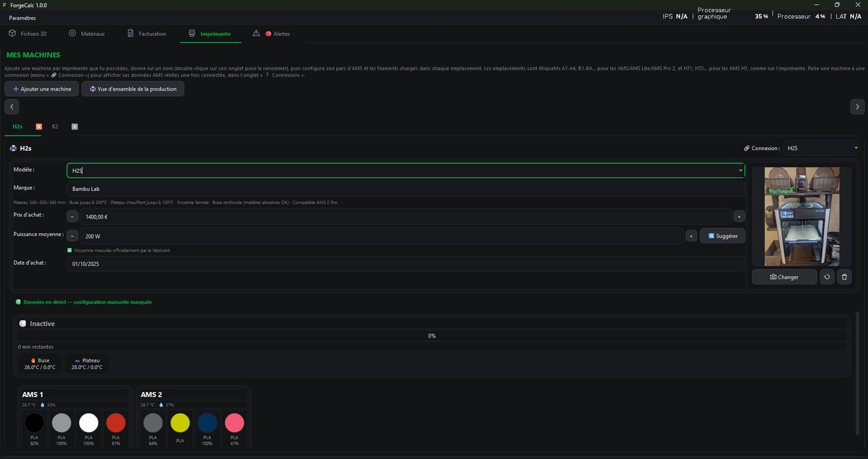868x459 pixels.
Task: Close the K2 machine tab
Action: point(74,126)
